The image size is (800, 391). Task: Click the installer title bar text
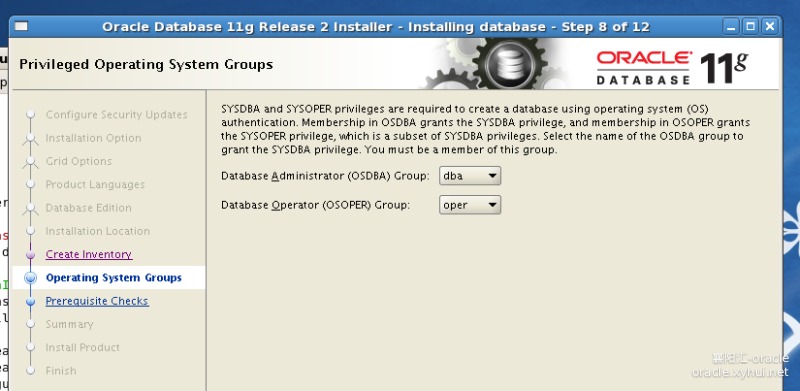[x=376, y=27]
